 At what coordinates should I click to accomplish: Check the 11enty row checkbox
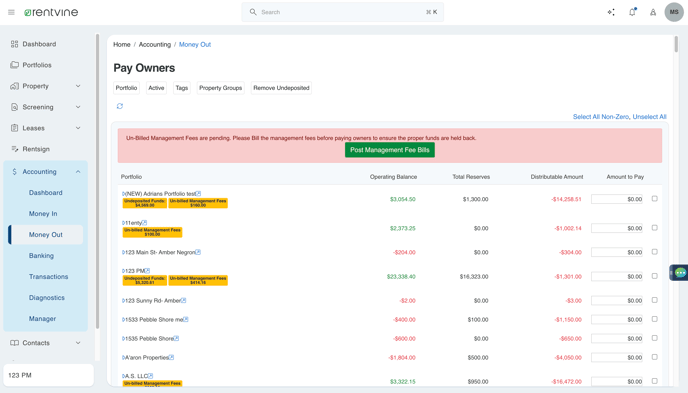pos(655,228)
